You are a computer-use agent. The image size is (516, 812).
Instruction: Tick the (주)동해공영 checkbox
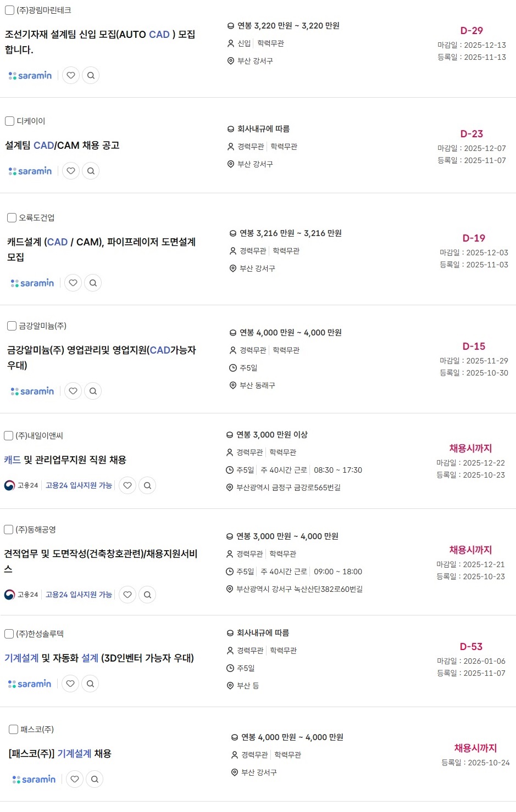(8, 529)
